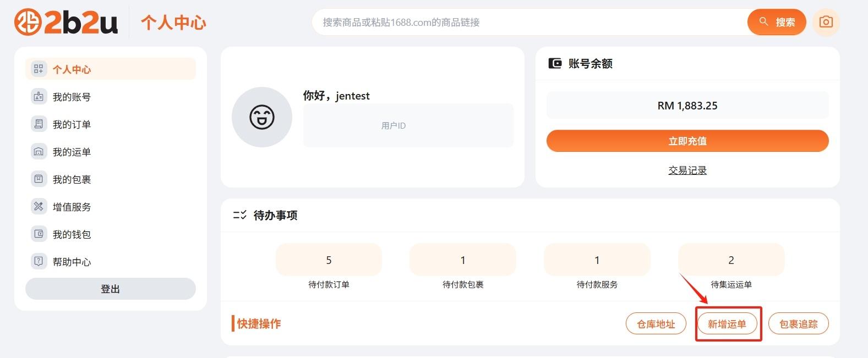Click the 新增运单 quick action button

point(727,324)
